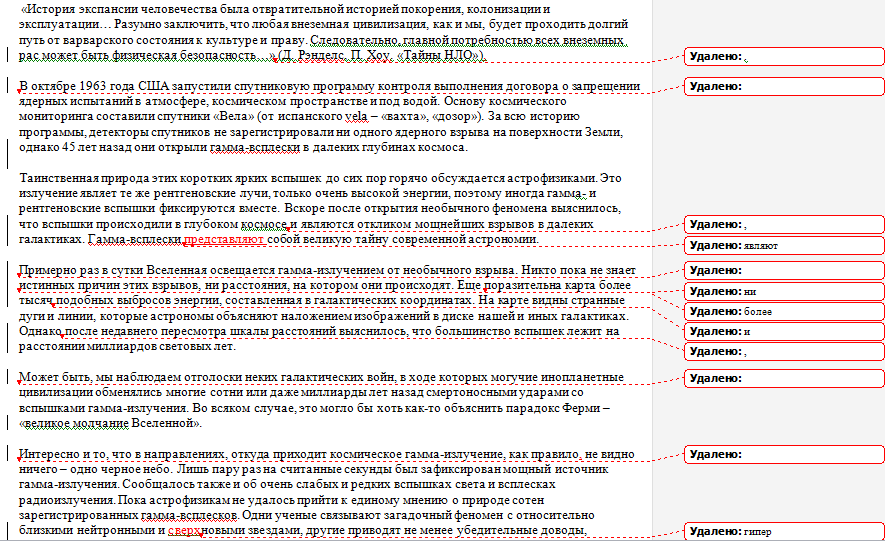
Task: Select the 'Удалено: гипер' revision balloon
Action: point(784,531)
